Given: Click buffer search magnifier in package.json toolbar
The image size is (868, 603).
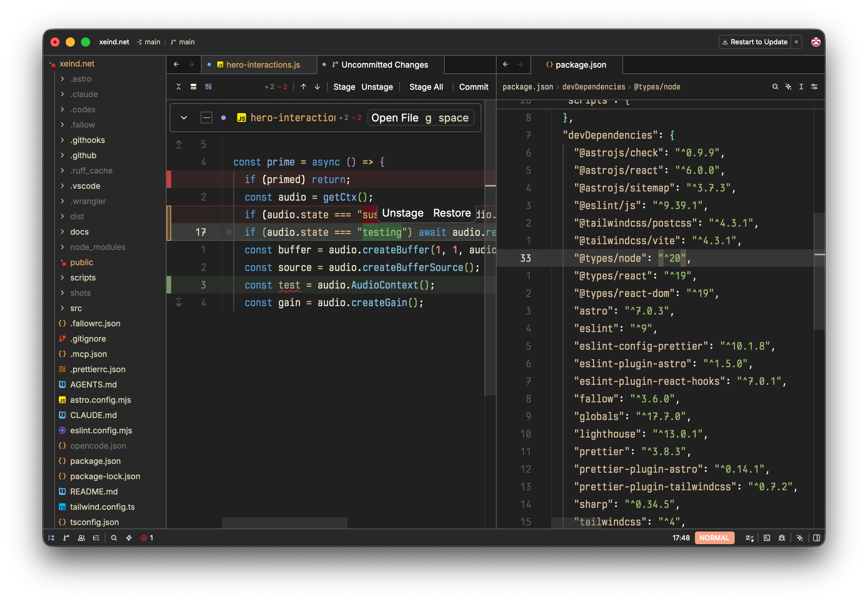Looking at the screenshot, I should (775, 87).
